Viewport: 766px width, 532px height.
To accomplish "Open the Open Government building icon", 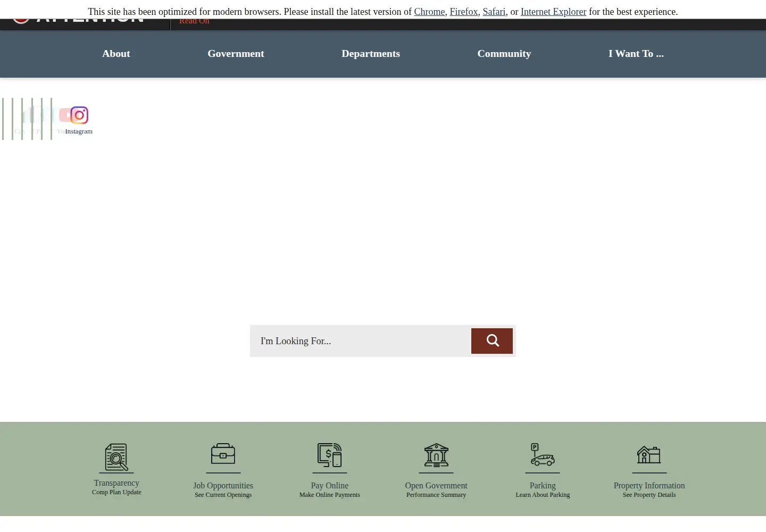I will pos(436,455).
